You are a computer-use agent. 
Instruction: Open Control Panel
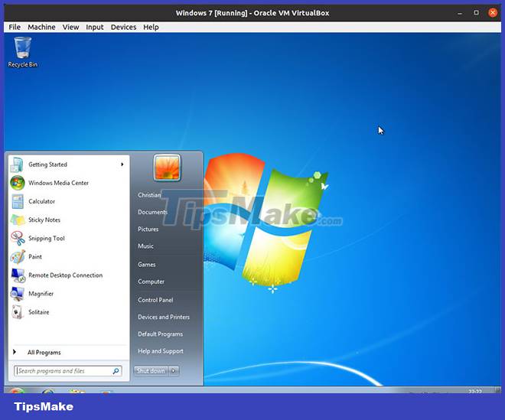[155, 300]
